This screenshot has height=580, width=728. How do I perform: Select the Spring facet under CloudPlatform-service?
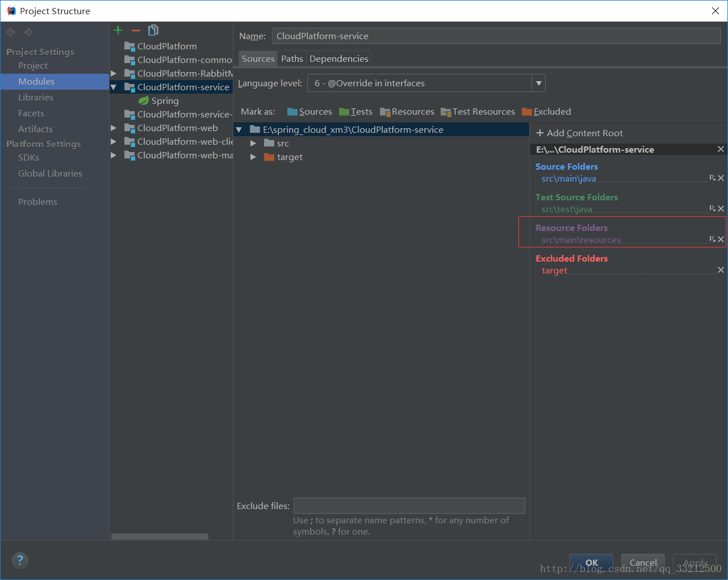[158, 100]
